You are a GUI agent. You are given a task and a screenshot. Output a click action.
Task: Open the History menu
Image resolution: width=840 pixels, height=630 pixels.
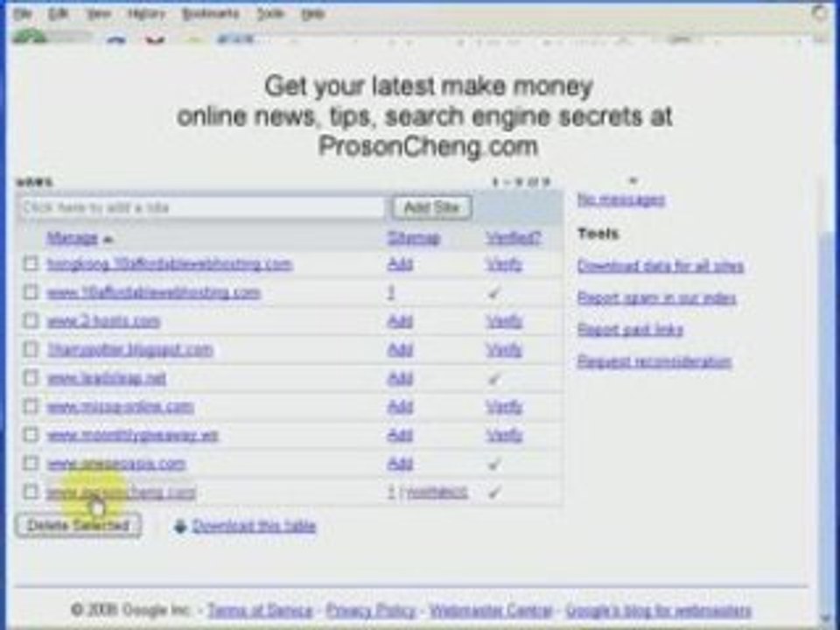[146, 14]
